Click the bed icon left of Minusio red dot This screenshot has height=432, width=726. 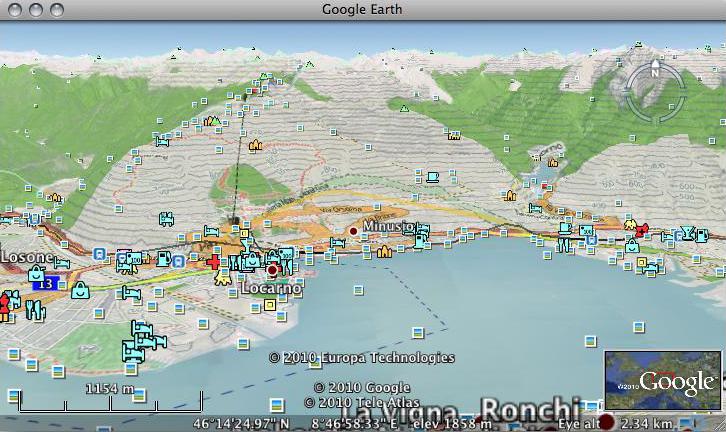pyautogui.click(x=338, y=243)
